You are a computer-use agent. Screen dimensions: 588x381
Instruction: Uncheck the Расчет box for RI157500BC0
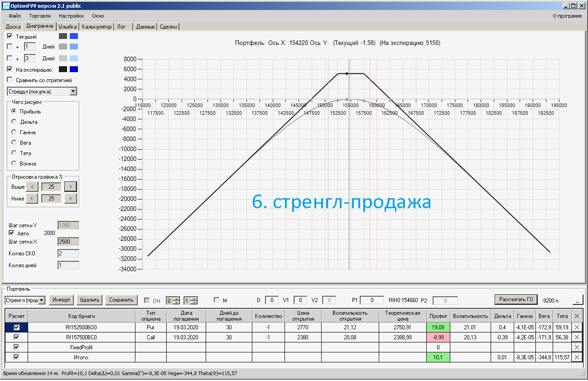coord(17,337)
